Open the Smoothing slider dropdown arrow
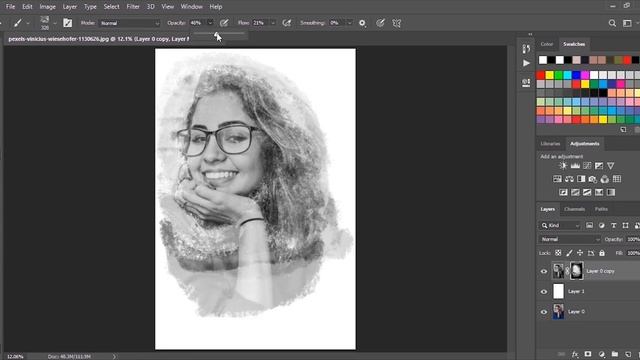The width and height of the screenshot is (640, 360). [349, 23]
